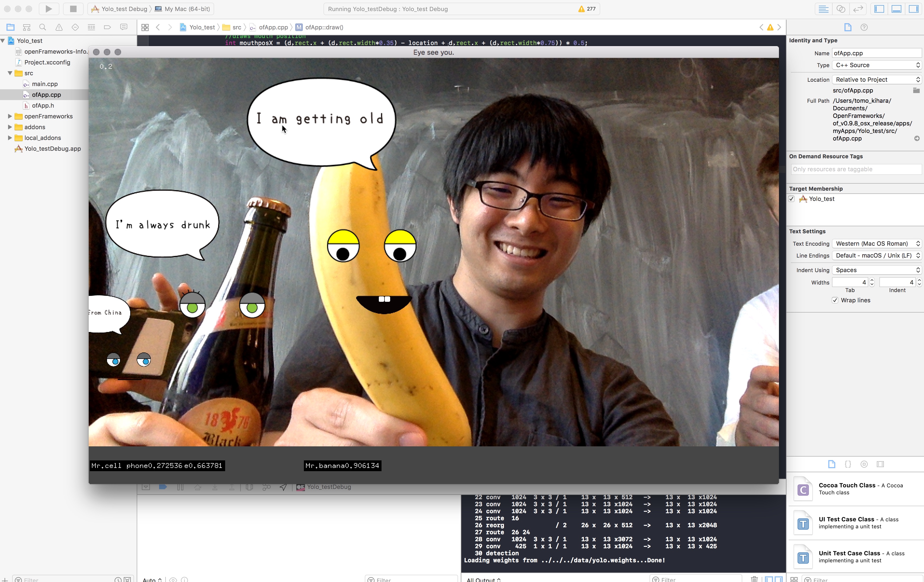Click the choose file location folder icon
The image size is (924, 582).
pos(916,91)
